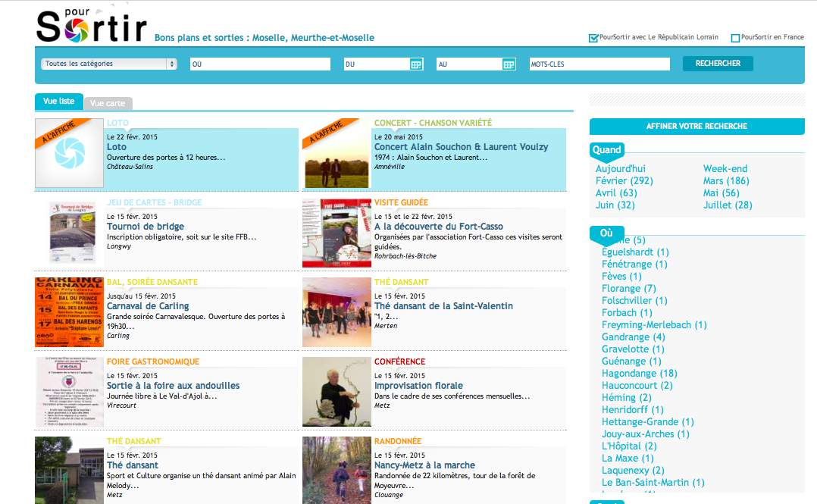Click the CONFÉRENCE category label
Screen dimensions: 817x504
(x=399, y=362)
